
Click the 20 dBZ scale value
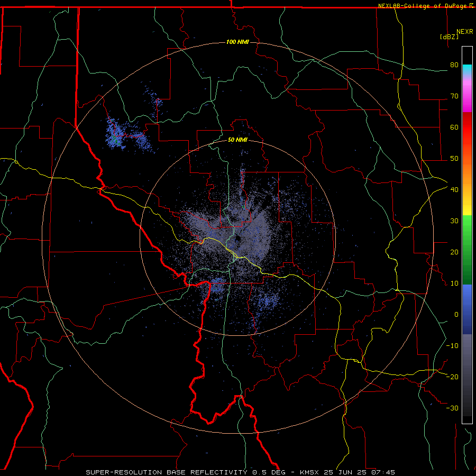454,252
